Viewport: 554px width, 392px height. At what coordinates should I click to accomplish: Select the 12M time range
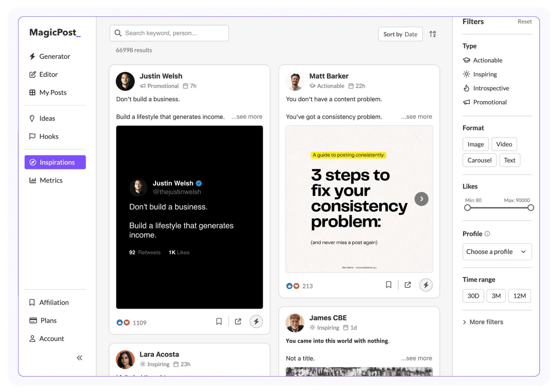(x=519, y=296)
